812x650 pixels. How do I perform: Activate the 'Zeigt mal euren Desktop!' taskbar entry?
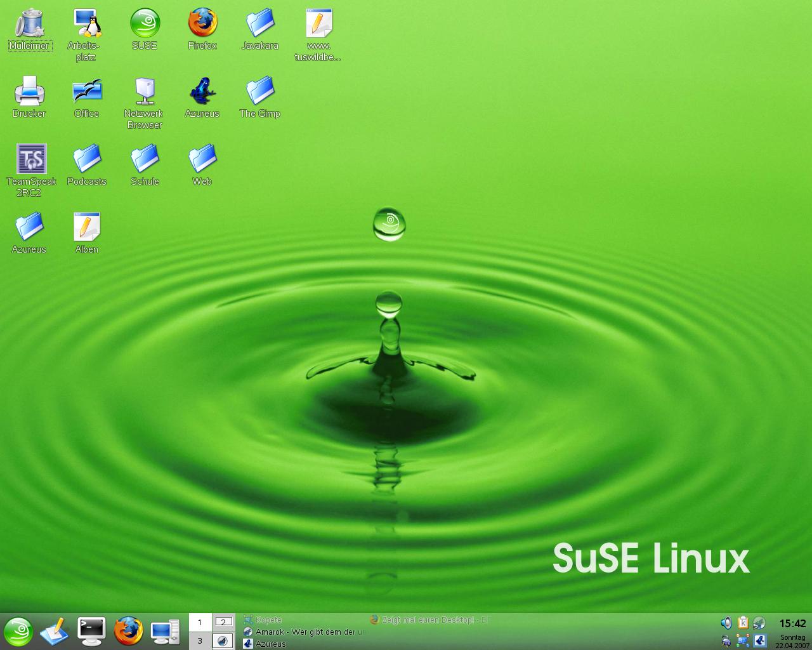pyautogui.click(x=431, y=620)
